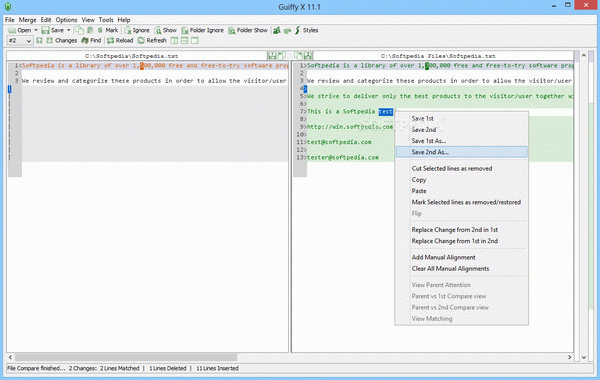Viewport: 600px width, 380px height.
Task: Open the Options menu
Action: pyautogui.click(x=66, y=20)
